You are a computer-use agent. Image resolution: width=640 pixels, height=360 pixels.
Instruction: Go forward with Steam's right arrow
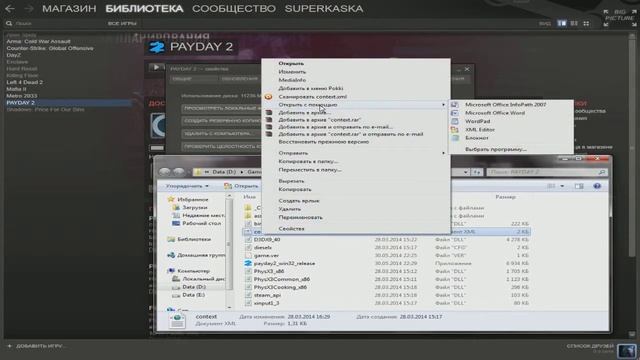(29, 8)
